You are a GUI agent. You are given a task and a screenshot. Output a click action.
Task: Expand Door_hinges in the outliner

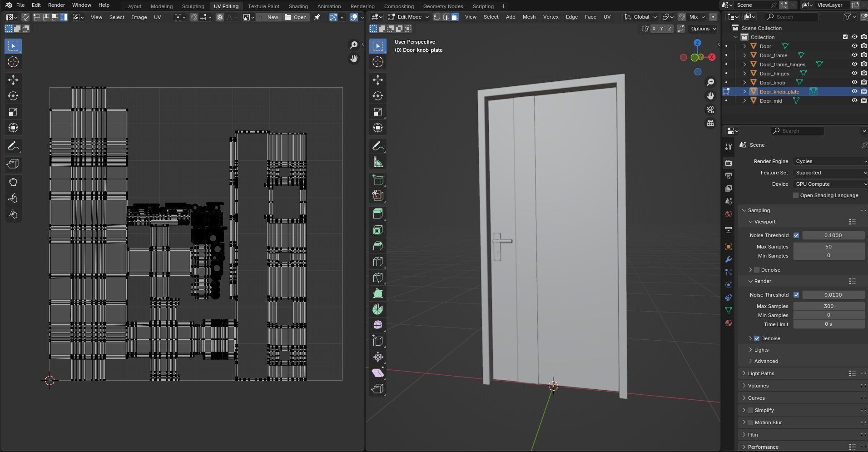click(744, 74)
